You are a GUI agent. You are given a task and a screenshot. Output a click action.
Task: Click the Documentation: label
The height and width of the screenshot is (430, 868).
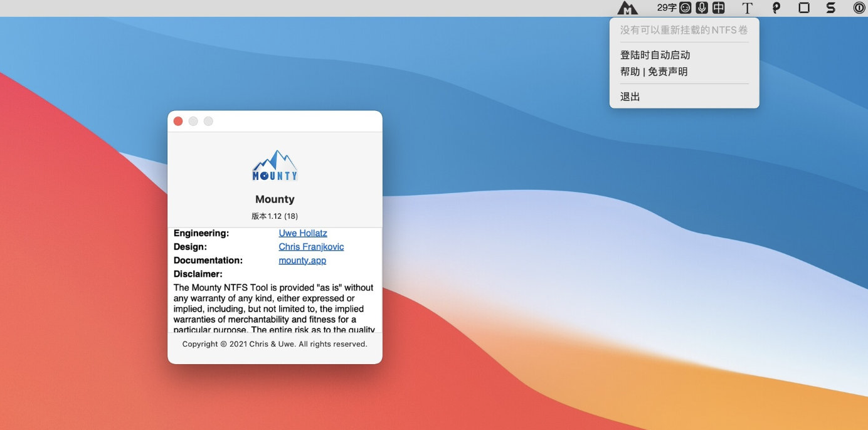(x=208, y=260)
